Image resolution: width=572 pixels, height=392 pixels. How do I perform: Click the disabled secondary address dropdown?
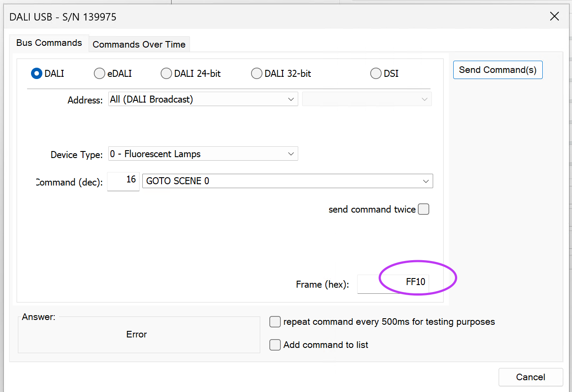click(367, 100)
